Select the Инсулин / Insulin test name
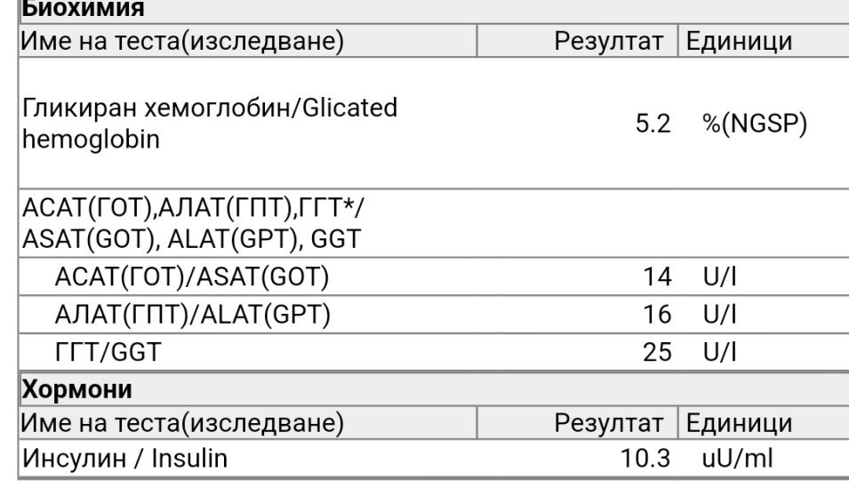Viewport: 849px width, 504px height. click(124, 459)
